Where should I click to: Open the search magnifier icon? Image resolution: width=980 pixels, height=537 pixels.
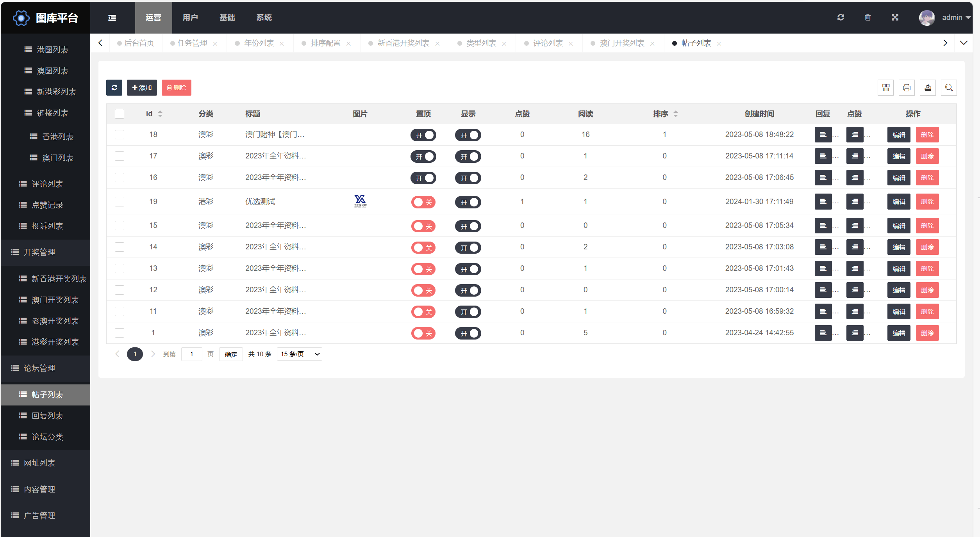tap(949, 87)
